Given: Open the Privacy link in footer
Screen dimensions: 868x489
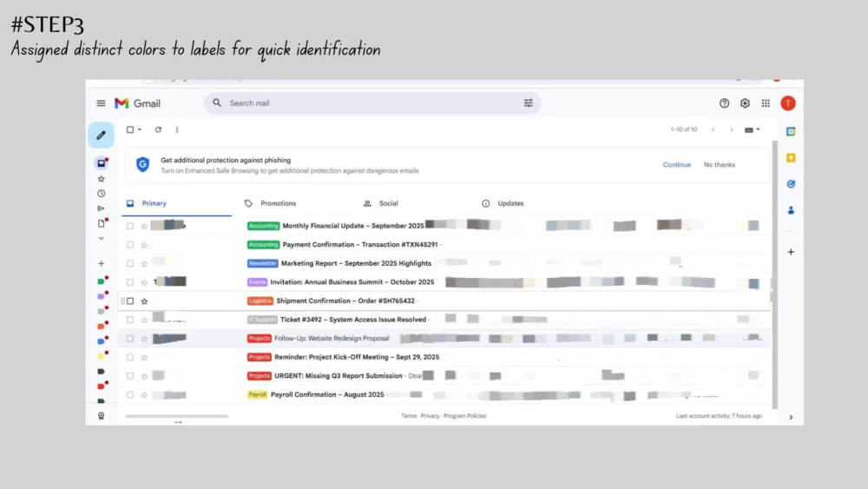Looking at the screenshot, I should click(430, 416).
